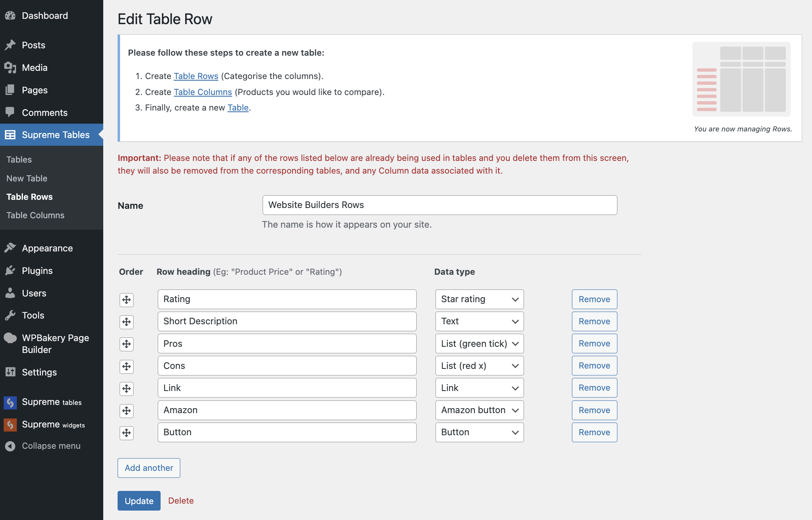Click Add another row button
812x520 pixels.
coord(149,468)
